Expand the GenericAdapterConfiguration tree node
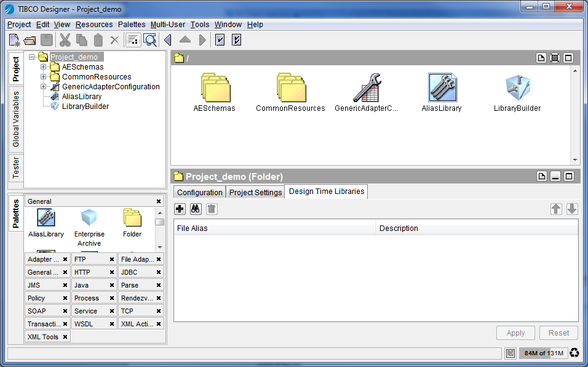This screenshot has height=367, width=588. point(44,87)
